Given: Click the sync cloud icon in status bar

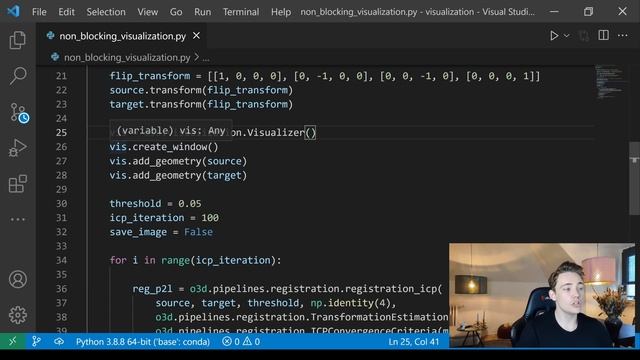Looking at the screenshot, I should [59, 342].
